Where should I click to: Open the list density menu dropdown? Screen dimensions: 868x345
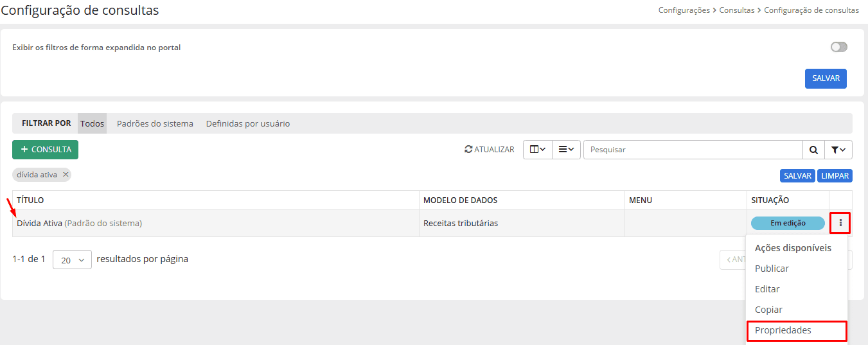pyautogui.click(x=565, y=150)
